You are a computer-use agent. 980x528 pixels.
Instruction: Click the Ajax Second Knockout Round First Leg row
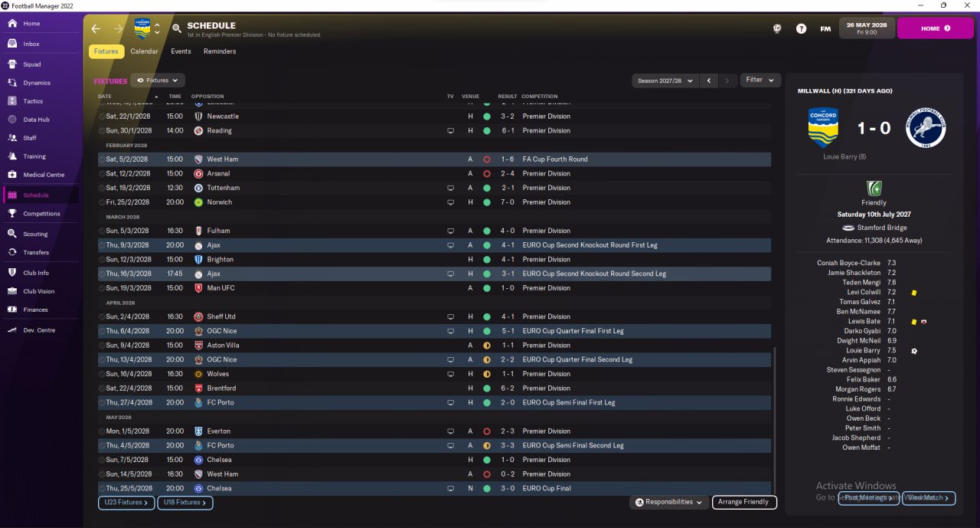[x=434, y=245]
